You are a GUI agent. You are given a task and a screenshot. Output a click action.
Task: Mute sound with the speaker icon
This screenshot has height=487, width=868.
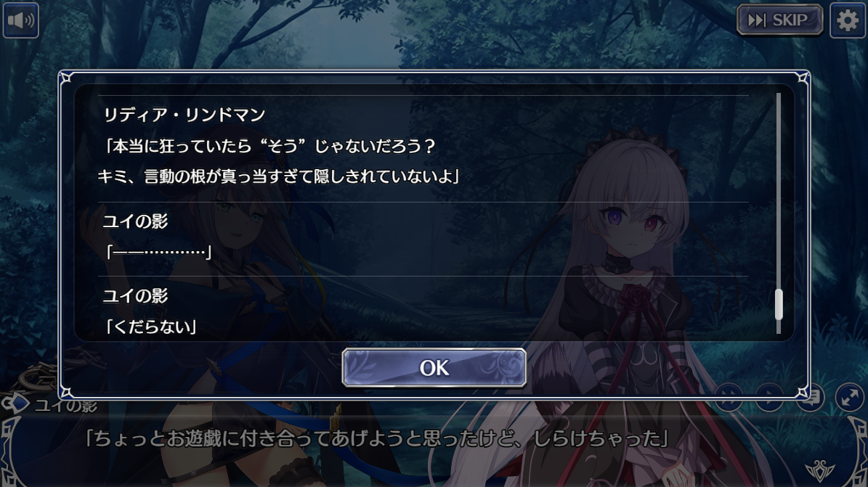pyautogui.click(x=20, y=20)
